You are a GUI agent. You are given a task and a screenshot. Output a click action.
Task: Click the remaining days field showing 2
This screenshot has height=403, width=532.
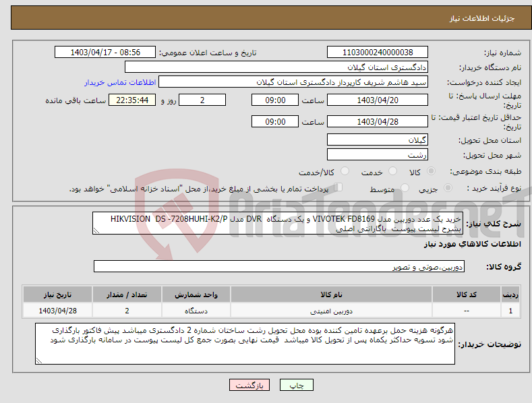[x=202, y=100]
